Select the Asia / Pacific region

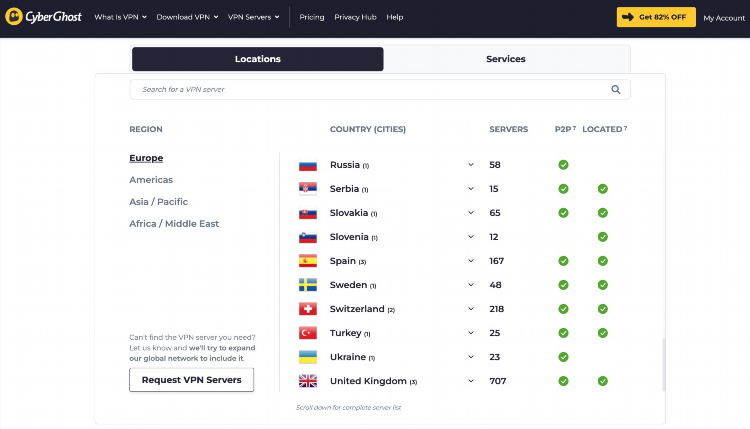click(x=158, y=202)
